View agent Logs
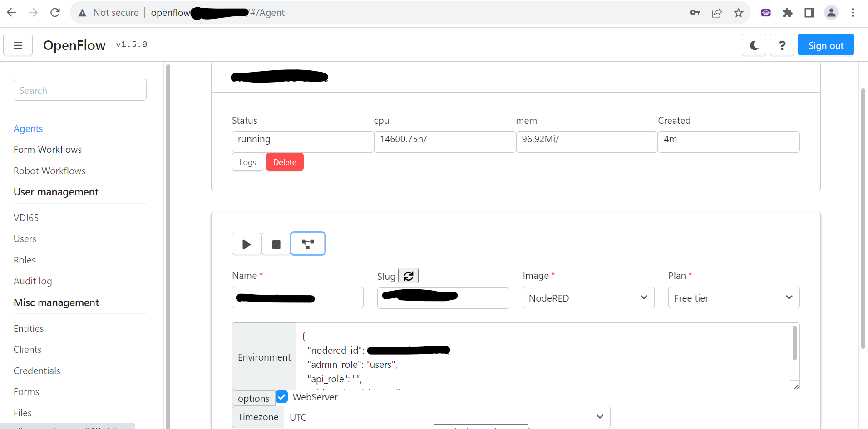 pos(247,162)
